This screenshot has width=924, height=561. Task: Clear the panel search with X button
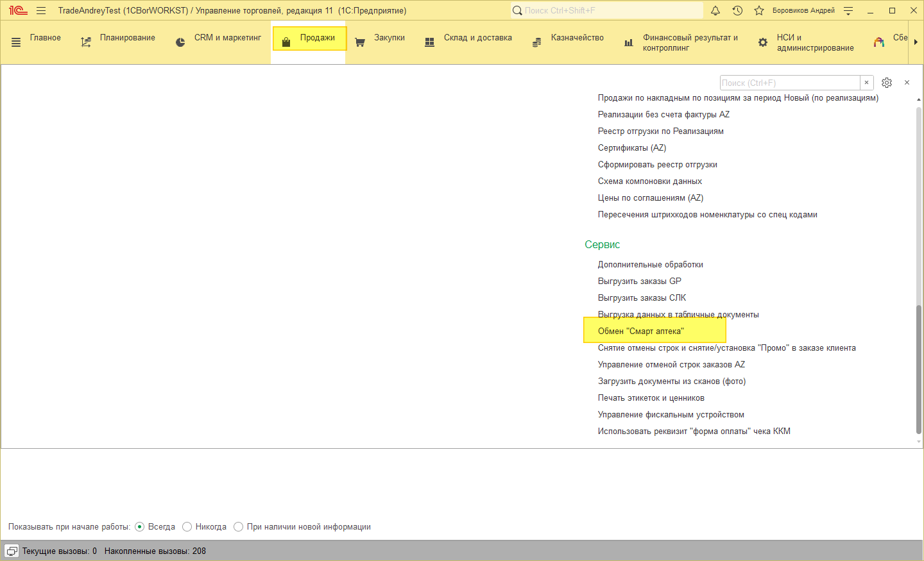tap(866, 83)
